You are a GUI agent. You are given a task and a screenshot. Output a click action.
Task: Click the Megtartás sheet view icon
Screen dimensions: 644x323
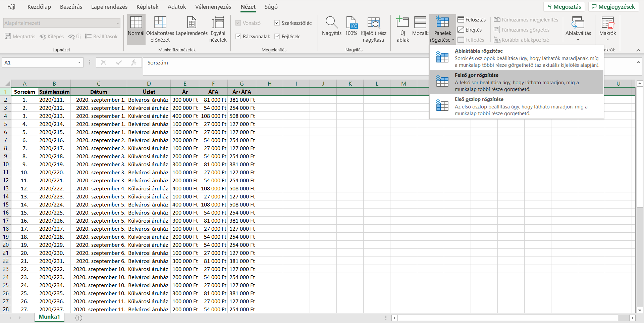point(8,36)
